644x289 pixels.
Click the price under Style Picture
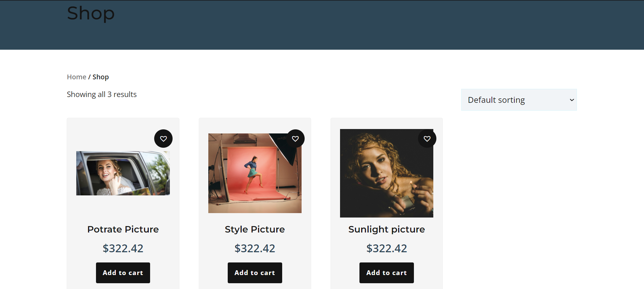click(x=255, y=248)
